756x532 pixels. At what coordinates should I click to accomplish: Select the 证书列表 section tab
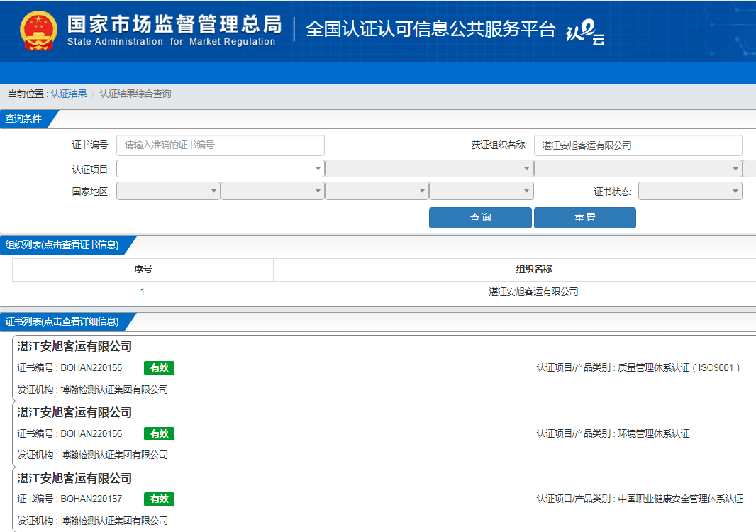coord(62,322)
